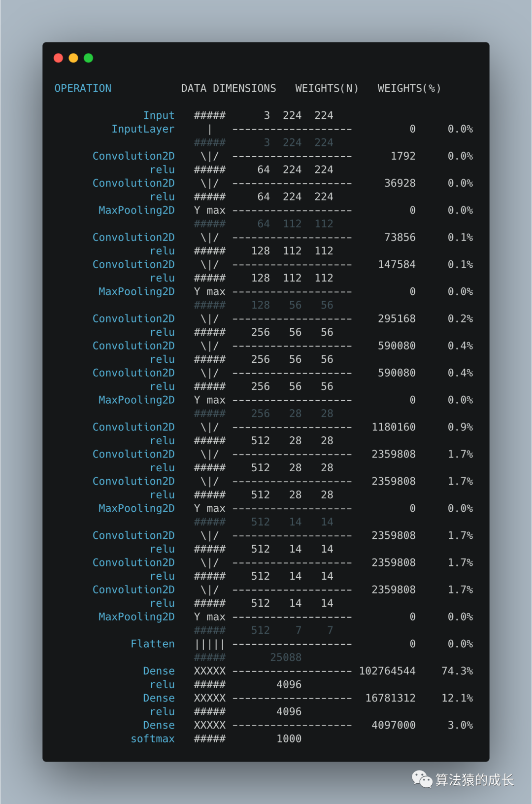Select the Flatten operation label
The height and width of the screenshot is (804, 532).
pyautogui.click(x=153, y=644)
